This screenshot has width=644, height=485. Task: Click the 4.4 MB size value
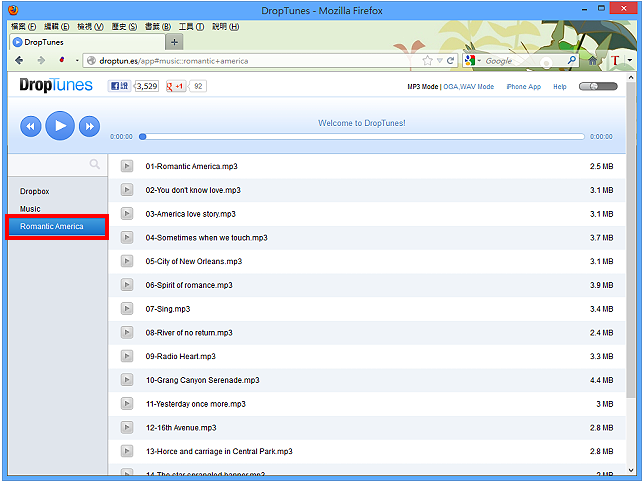coord(601,380)
